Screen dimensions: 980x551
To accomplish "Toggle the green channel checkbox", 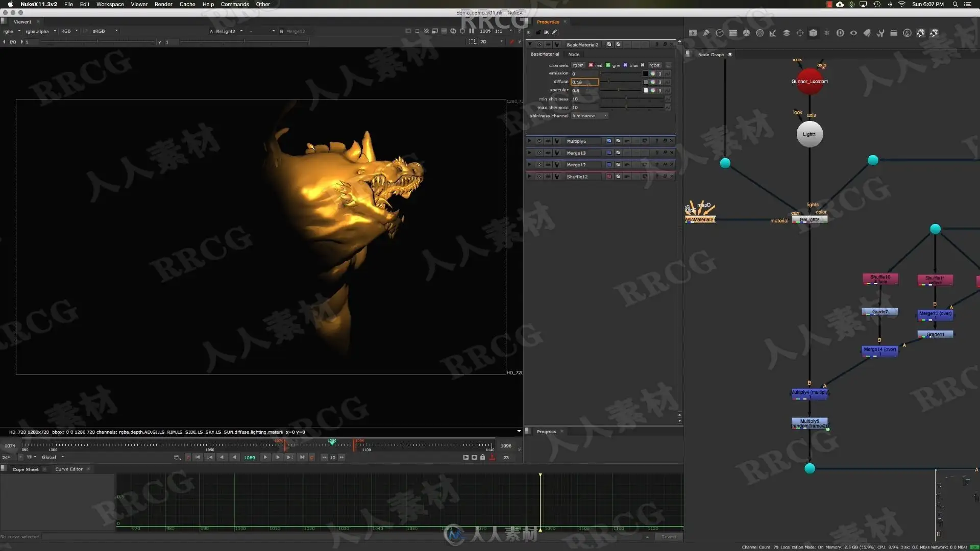I will coord(608,65).
